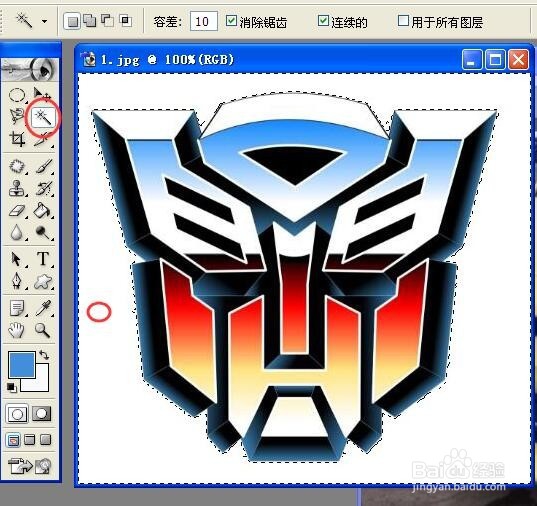This screenshot has width=537, height=506.
Task: Select the Polygonal Lasso tool
Action: point(16,116)
